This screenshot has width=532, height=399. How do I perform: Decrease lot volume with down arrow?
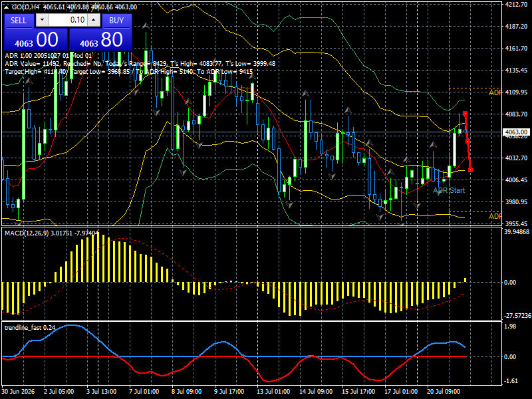click(42, 20)
